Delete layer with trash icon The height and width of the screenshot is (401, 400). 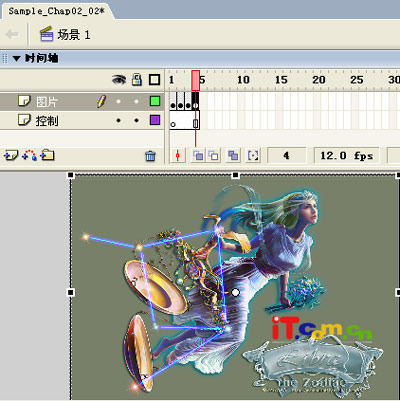point(150,156)
